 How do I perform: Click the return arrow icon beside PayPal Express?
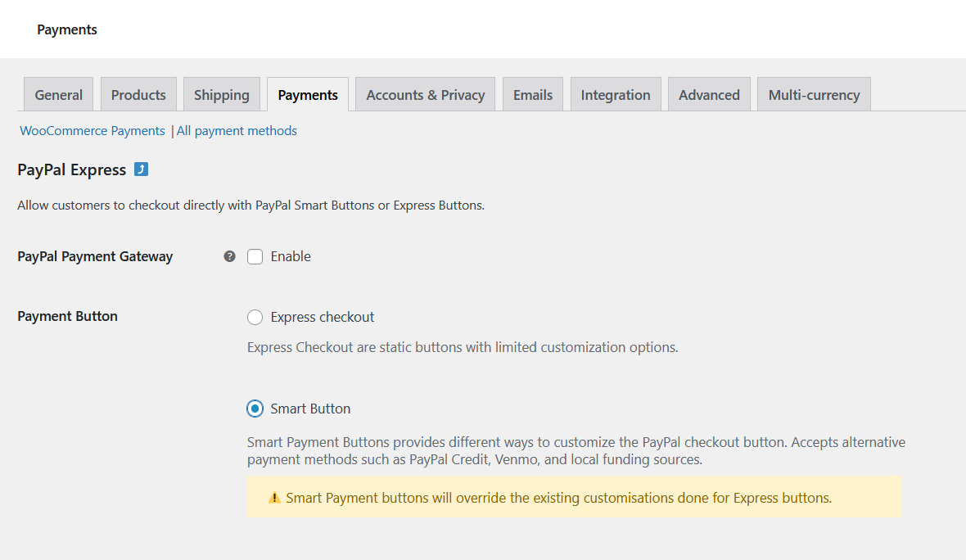[141, 169]
